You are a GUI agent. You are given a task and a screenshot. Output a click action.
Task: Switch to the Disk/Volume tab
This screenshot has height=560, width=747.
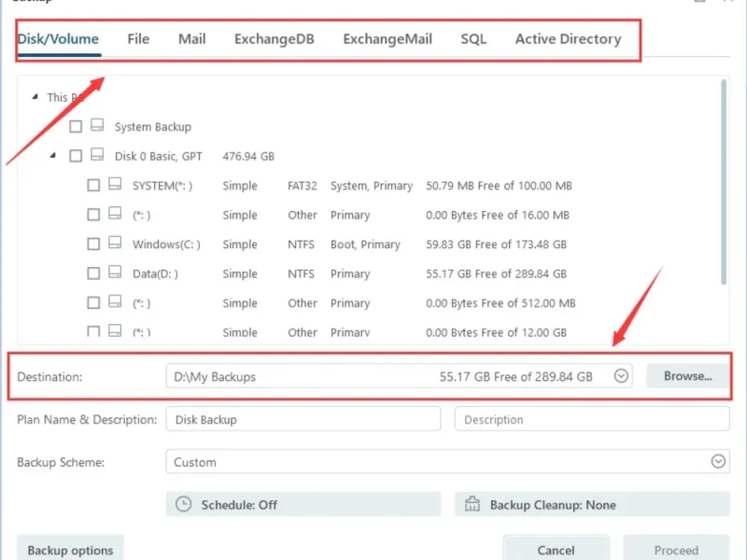58,39
